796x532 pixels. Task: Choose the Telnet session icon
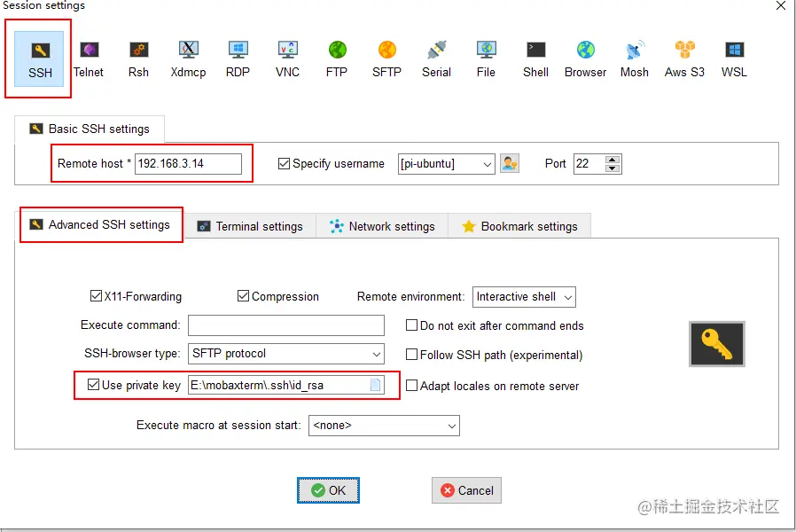(x=89, y=59)
